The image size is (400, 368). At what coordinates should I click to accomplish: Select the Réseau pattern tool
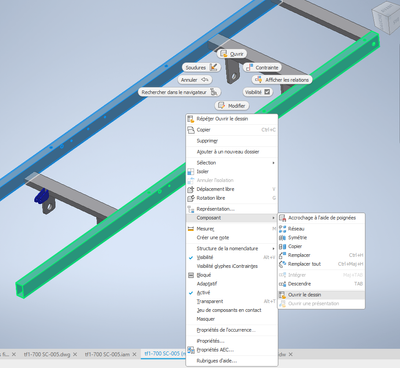321,229
